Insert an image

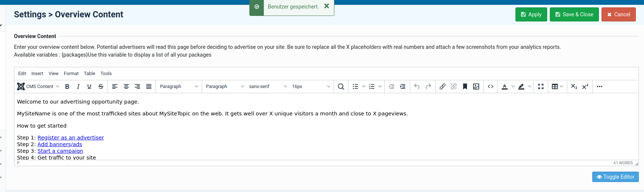pos(476,87)
